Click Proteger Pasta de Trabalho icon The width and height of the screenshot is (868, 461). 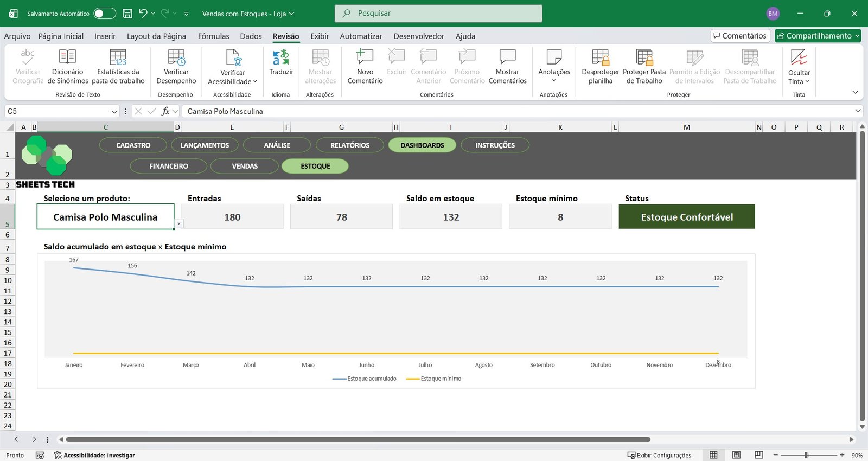(644, 57)
